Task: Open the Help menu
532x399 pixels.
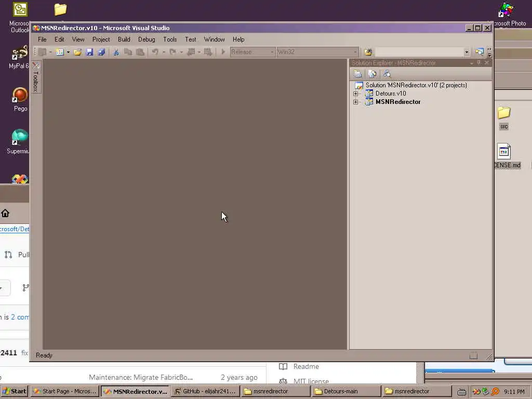Action: [238, 39]
